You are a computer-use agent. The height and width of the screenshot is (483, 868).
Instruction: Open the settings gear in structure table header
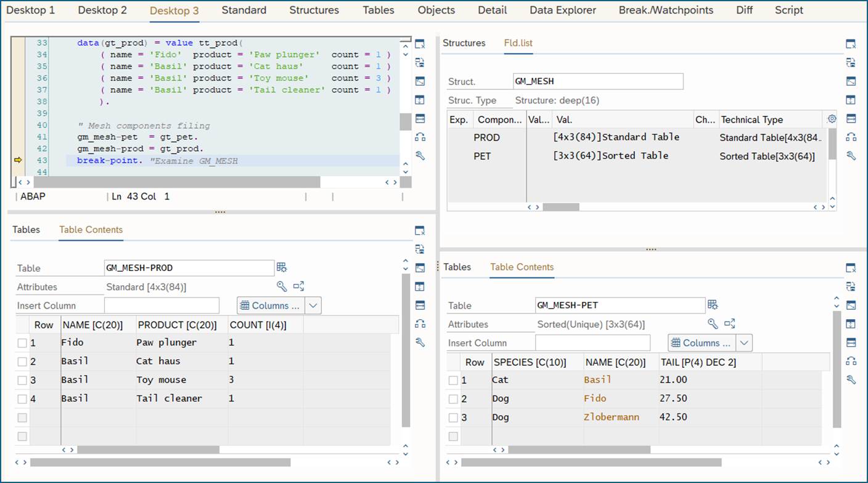click(x=832, y=120)
